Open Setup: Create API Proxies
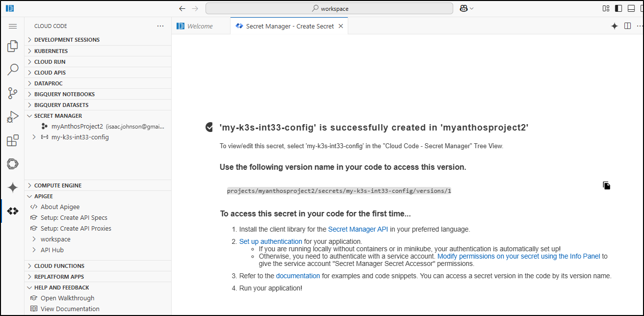The image size is (644, 316). click(x=98, y=229)
